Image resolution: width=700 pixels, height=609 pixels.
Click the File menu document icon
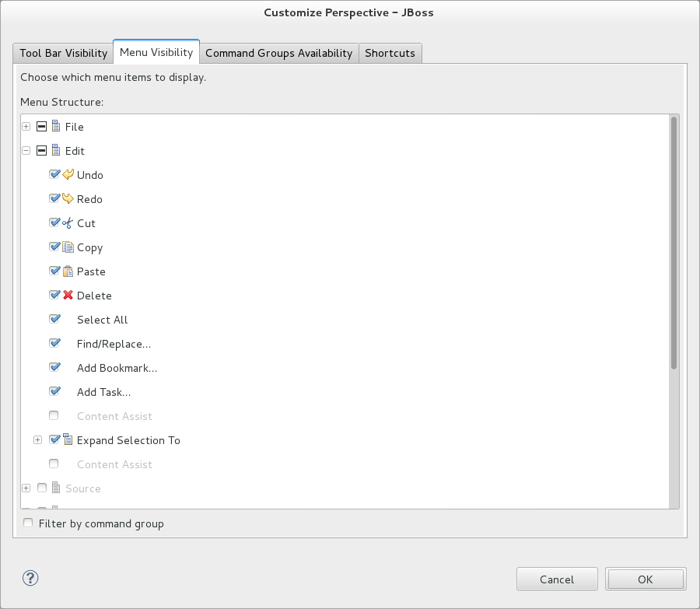click(x=56, y=126)
